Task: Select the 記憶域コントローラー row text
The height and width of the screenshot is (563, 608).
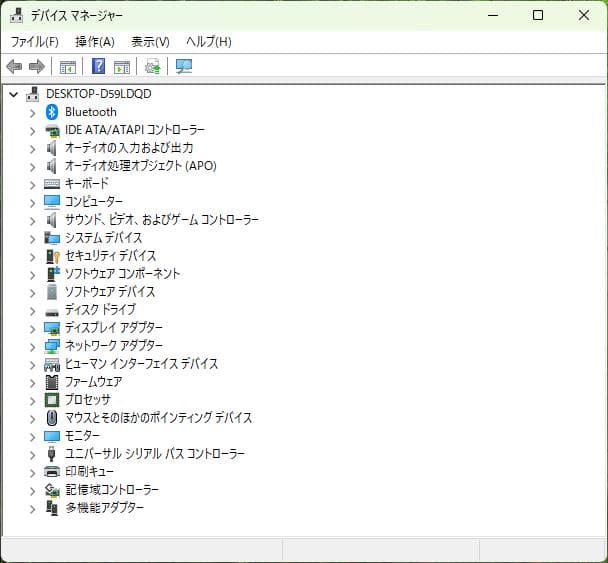Action: point(112,490)
